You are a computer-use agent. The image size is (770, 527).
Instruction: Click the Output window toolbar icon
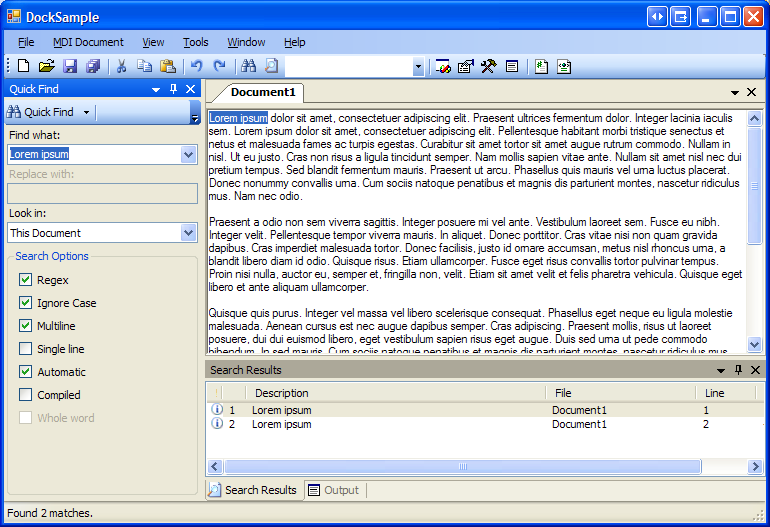[x=512, y=66]
